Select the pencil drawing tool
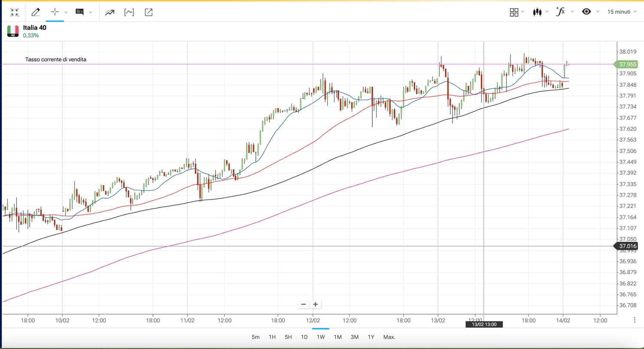Screen dimensions: 644x349 (x=36, y=12)
